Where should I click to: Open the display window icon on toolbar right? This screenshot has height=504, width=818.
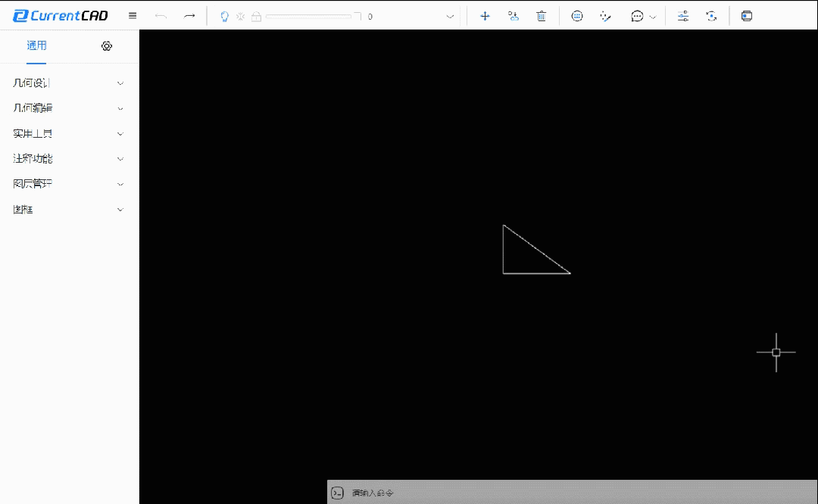coord(746,15)
